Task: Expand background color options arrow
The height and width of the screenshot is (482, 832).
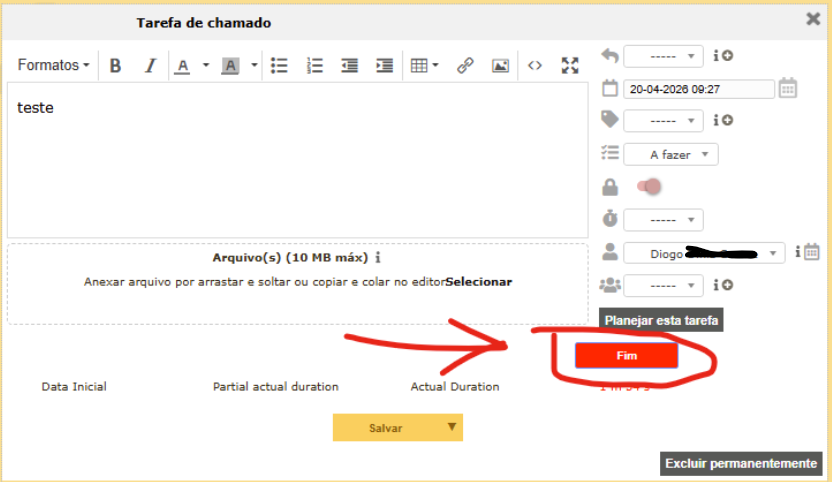Action: (254, 65)
